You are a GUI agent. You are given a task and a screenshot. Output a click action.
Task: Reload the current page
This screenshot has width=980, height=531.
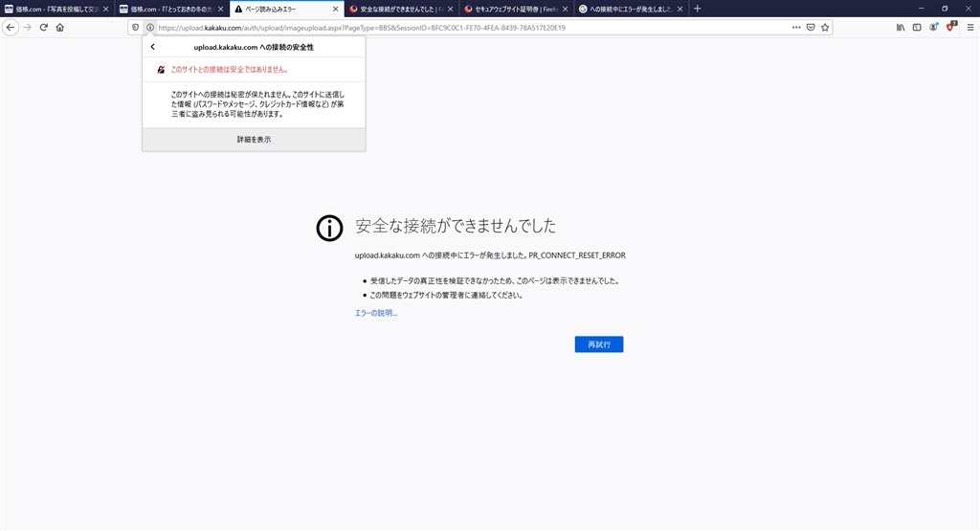point(44,28)
